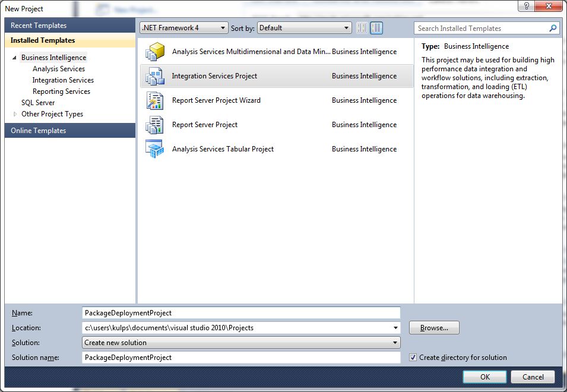Switch to small icons view
The height and width of the screenshot is (392, 567).
click(x=362, y=28)
